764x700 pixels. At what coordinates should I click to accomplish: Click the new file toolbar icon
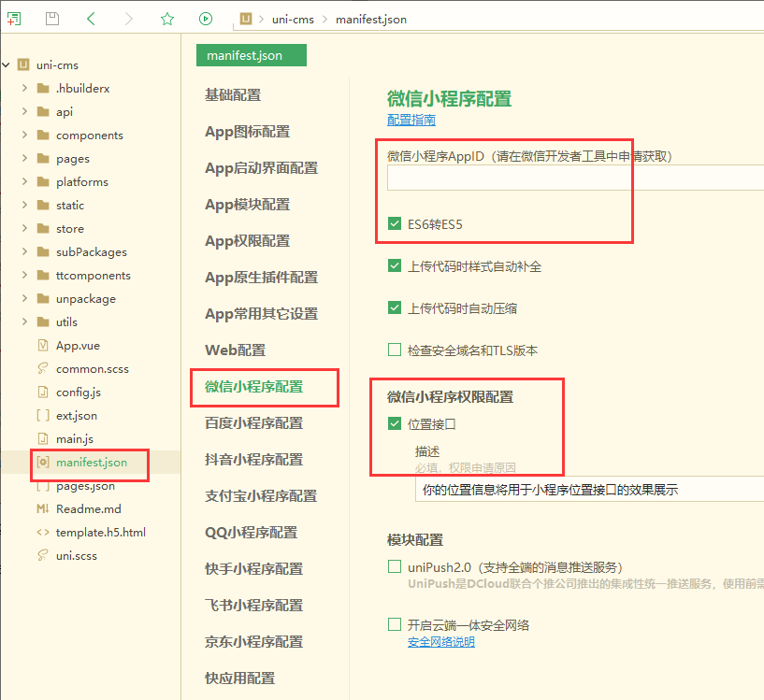pos(13,19)
